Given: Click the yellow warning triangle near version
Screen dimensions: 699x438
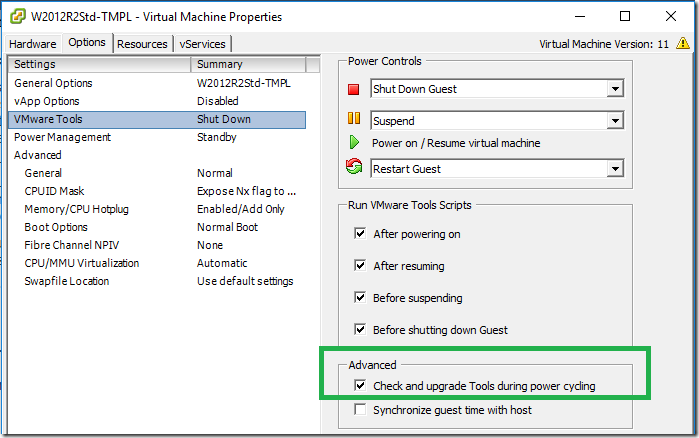Looking at the screenshot, I should coord(683,43).
